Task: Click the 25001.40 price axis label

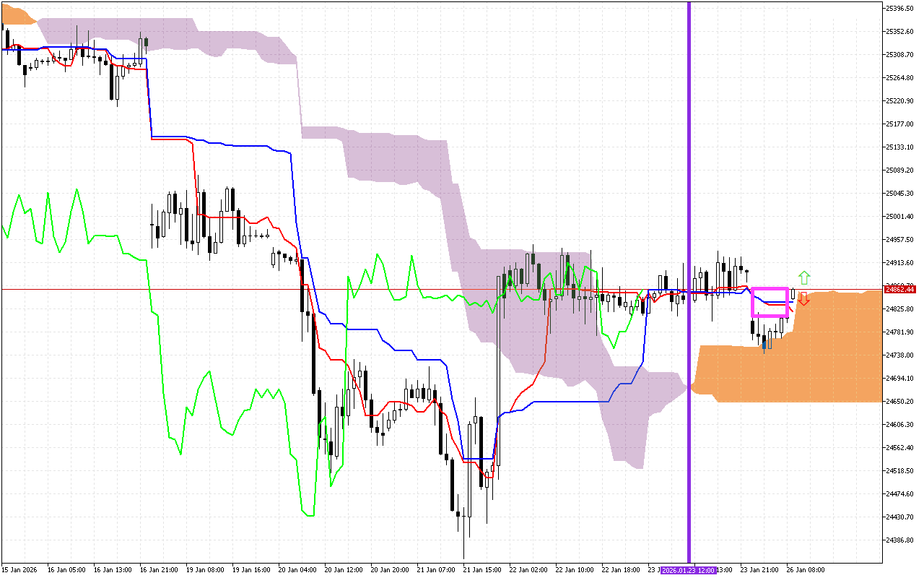Action: pos(899,217)
